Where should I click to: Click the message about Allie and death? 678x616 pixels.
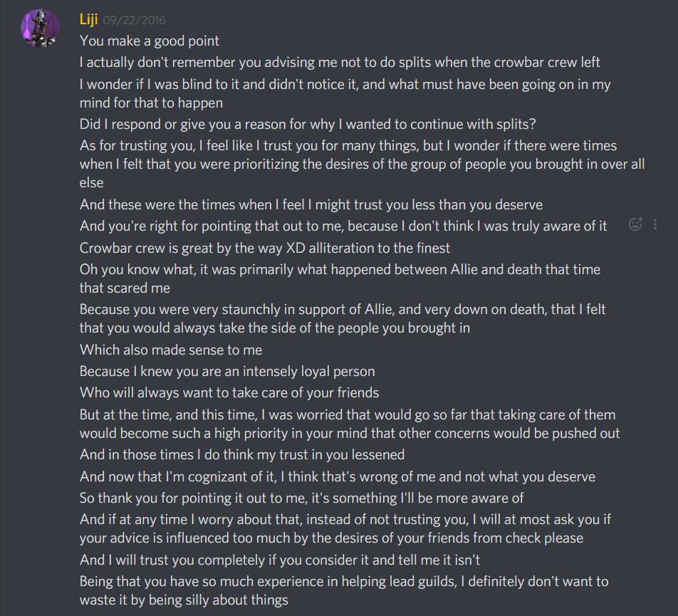[342, 269]
